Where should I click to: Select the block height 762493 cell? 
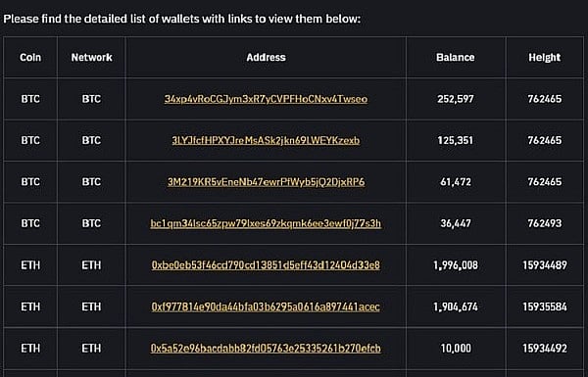coord(545,223)
